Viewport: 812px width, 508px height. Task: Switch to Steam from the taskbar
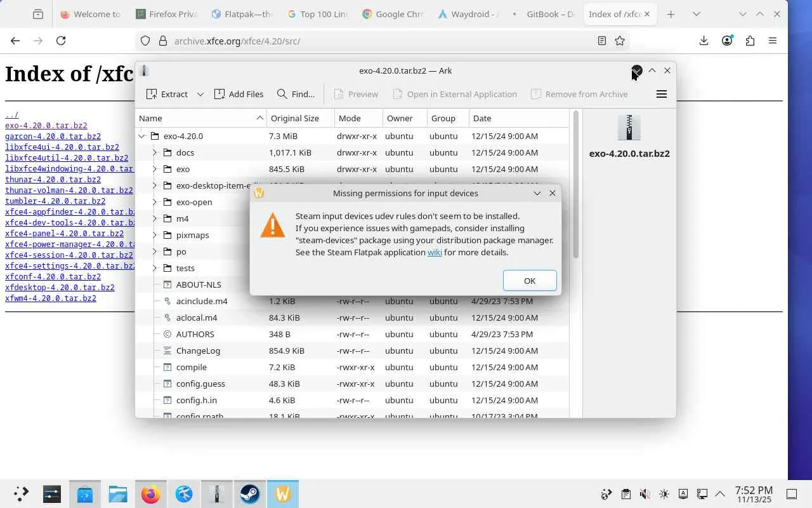tap(250, 493)
